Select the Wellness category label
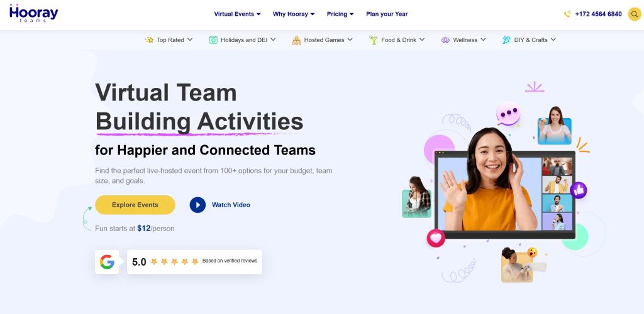The image size is (644, 314). point(465,40)
